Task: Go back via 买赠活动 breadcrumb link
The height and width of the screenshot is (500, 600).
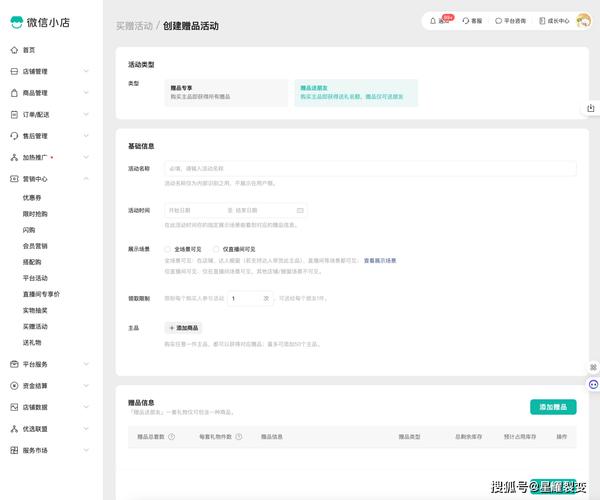Action: [x=134, y=26]
